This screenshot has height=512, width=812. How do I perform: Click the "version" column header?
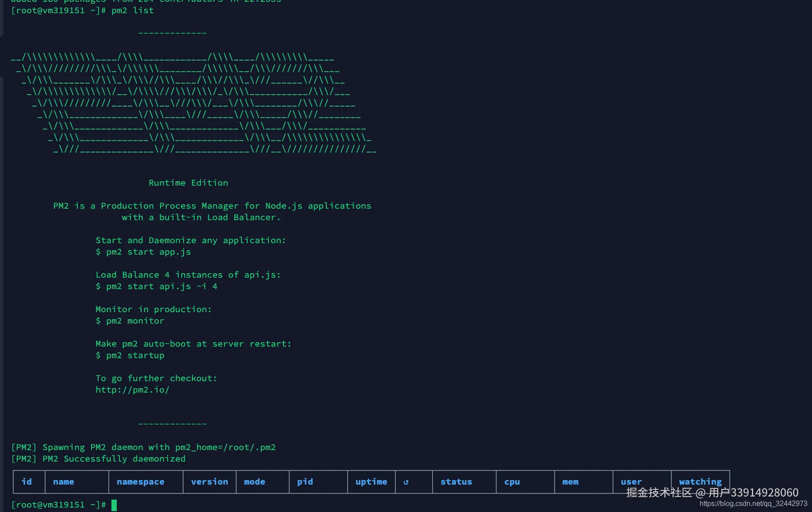(210, 481)
